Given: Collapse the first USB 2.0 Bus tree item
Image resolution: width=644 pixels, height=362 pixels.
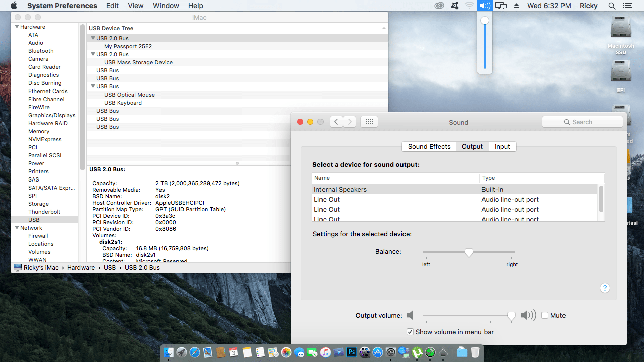Looking at the screenshot, I should (x=93, y=38).
